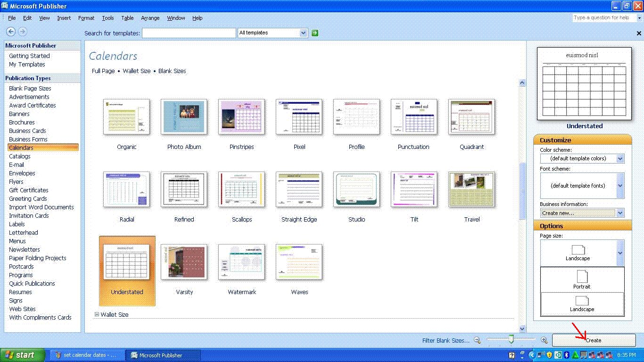The width and height of the screenshot is (644, 362).
Task: Jump to Blank Sizes section link
Action: 172,71
